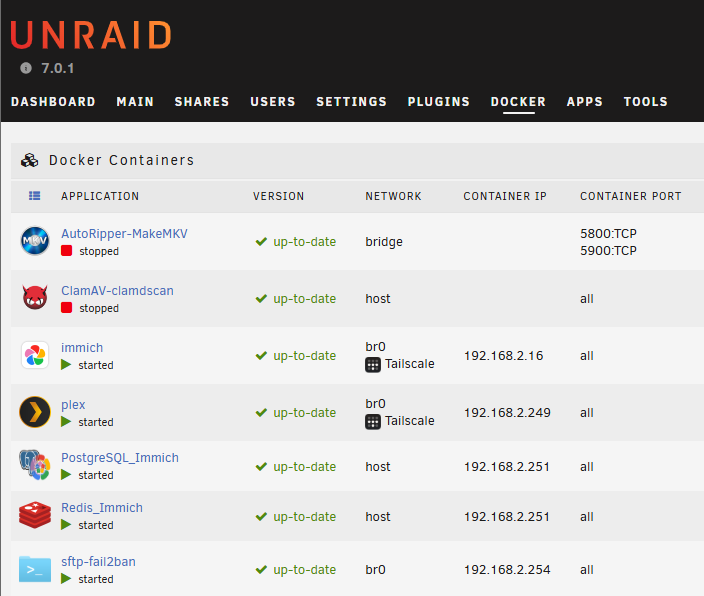Image resolution: width=704 pixels, height=596 pixels.
Task: Switch to the Plugins tab
Action: point(439,102)
